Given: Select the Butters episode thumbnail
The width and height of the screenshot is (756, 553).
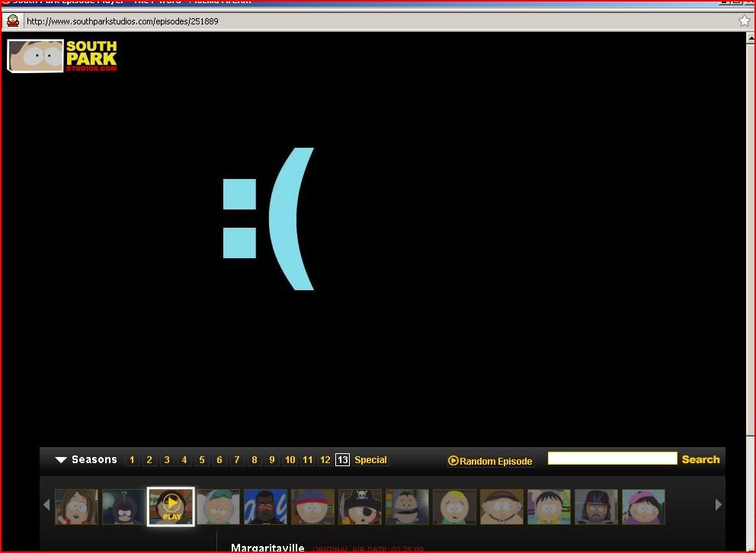Looking at the screenshot, I should 454,507.
